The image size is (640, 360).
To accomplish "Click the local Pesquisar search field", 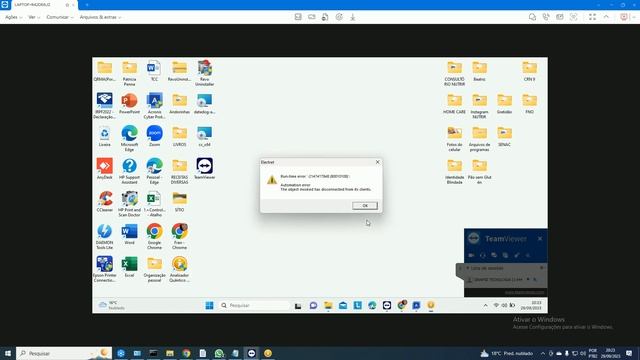I will pyautogui.click(x=64, y=353).
